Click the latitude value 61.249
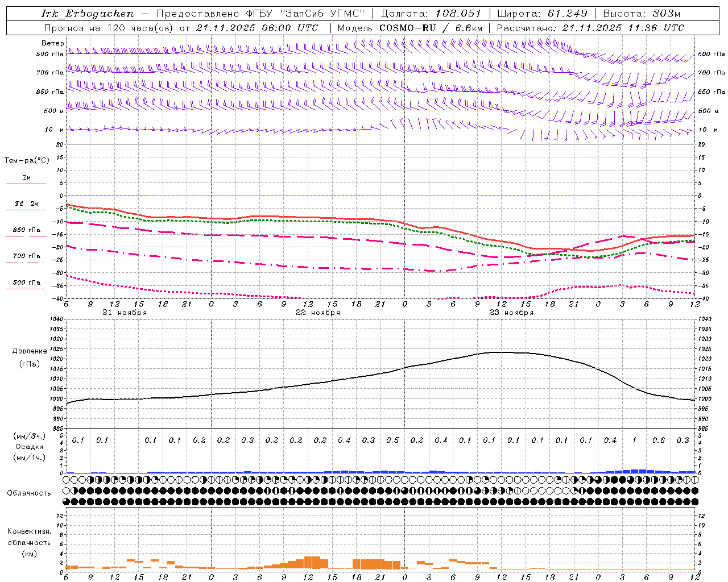728x582 pixels. (567, 14)
